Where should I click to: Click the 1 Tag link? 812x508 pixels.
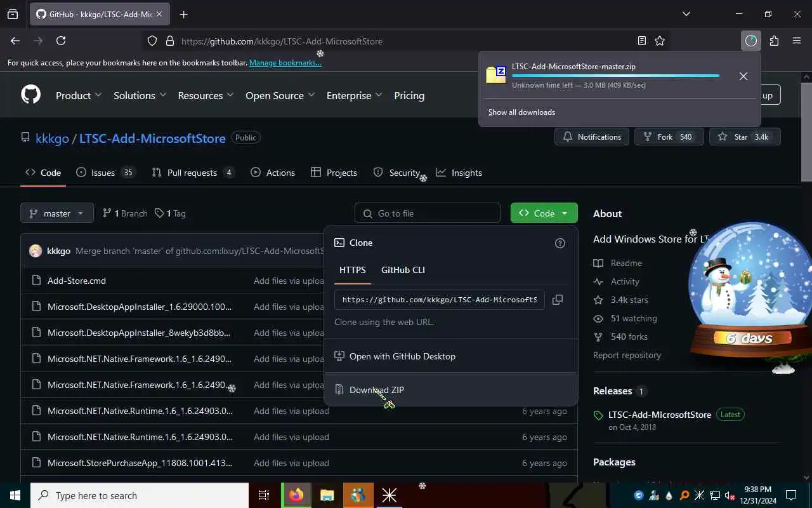pos(170,213)
